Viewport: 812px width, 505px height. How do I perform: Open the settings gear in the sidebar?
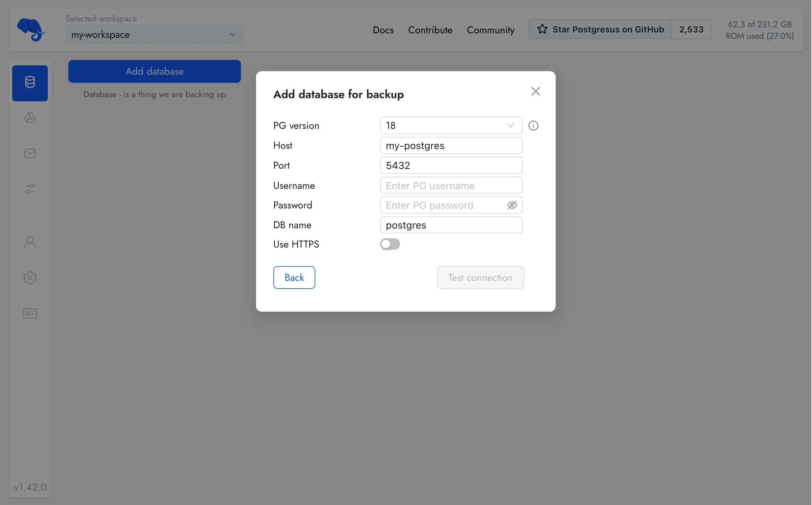(30, 278)
